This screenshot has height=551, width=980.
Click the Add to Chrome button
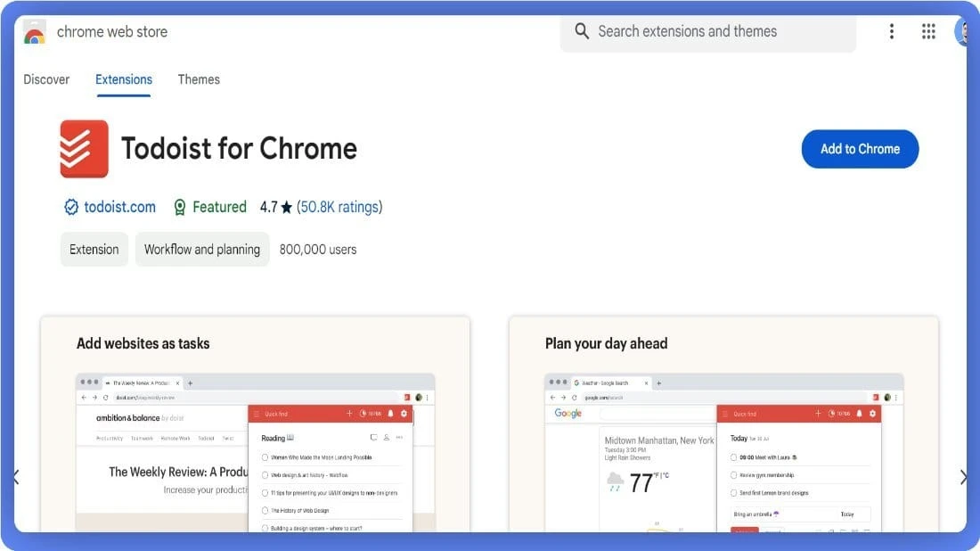[x=860, y=149]
